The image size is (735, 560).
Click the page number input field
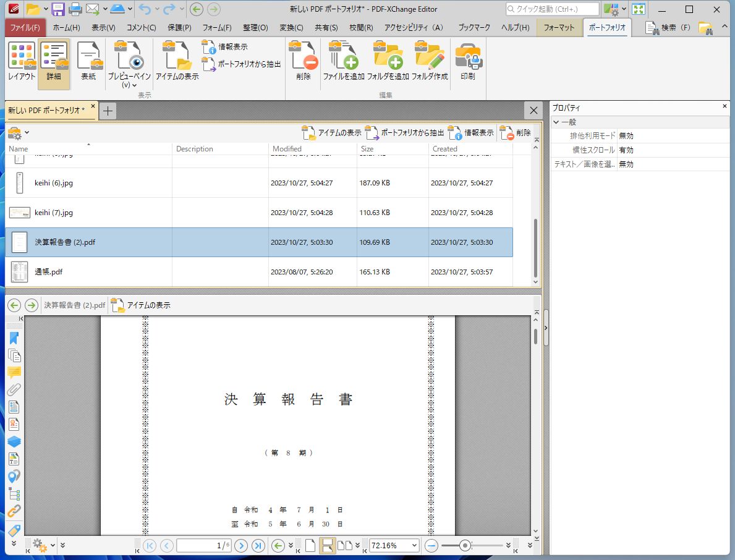coord(204,545)
